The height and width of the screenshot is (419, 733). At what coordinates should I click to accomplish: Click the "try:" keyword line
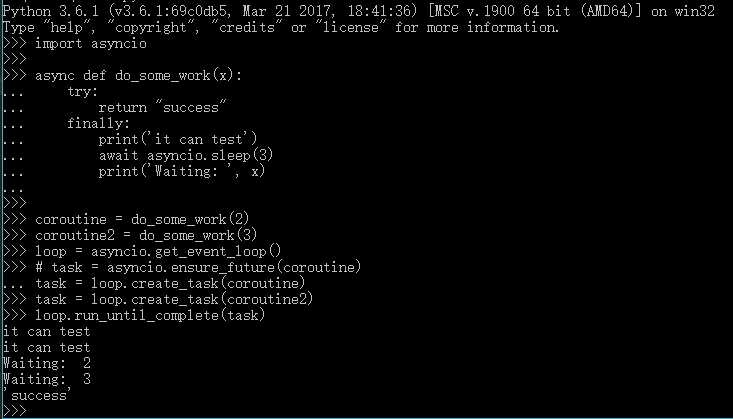tap(83, 92)
